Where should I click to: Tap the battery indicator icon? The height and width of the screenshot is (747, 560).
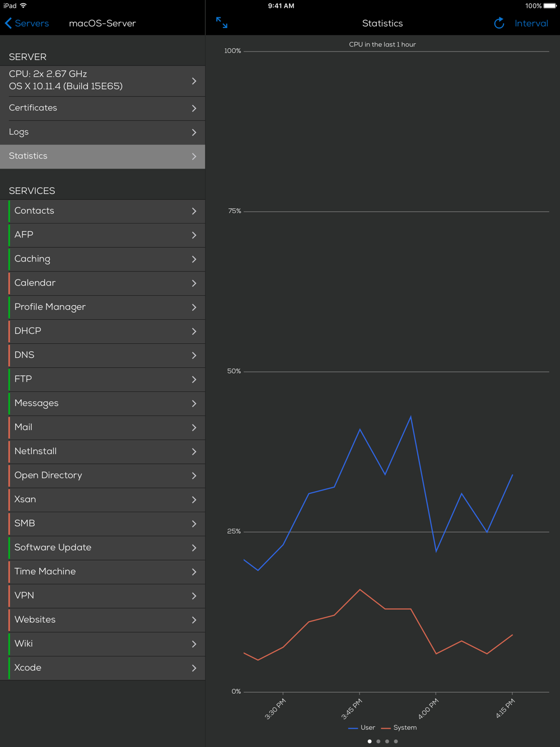[x=550, y=6]
